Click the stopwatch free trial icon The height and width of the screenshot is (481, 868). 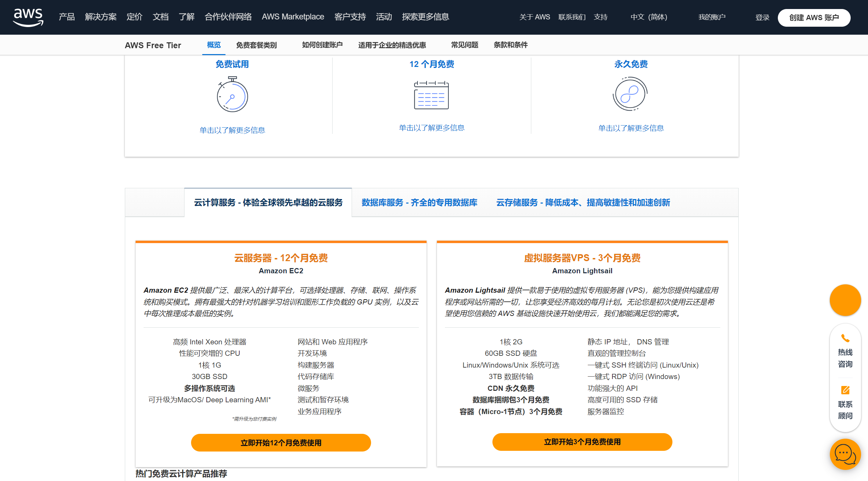click(232, 94)
